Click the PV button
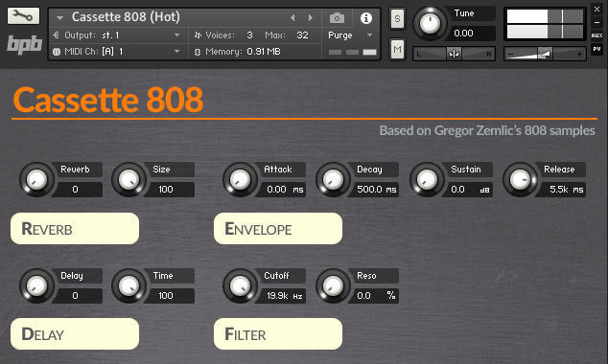608x364 pixels. coord(596,49)
